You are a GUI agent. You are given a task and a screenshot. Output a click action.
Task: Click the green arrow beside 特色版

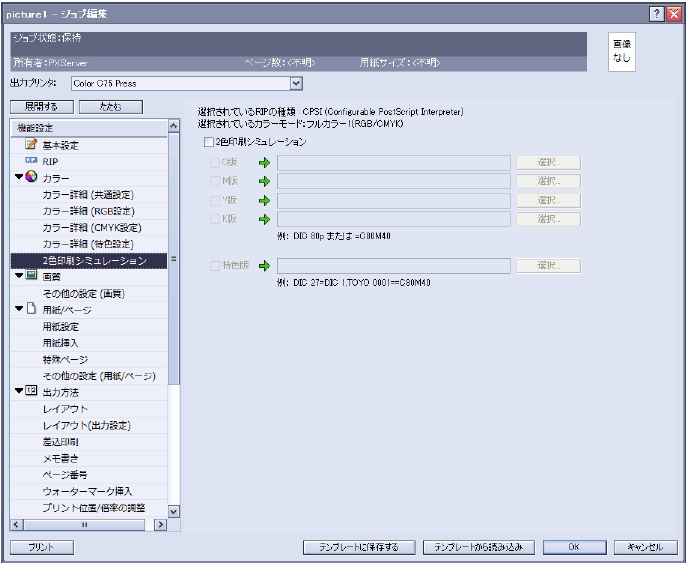[x=264, y=266]
